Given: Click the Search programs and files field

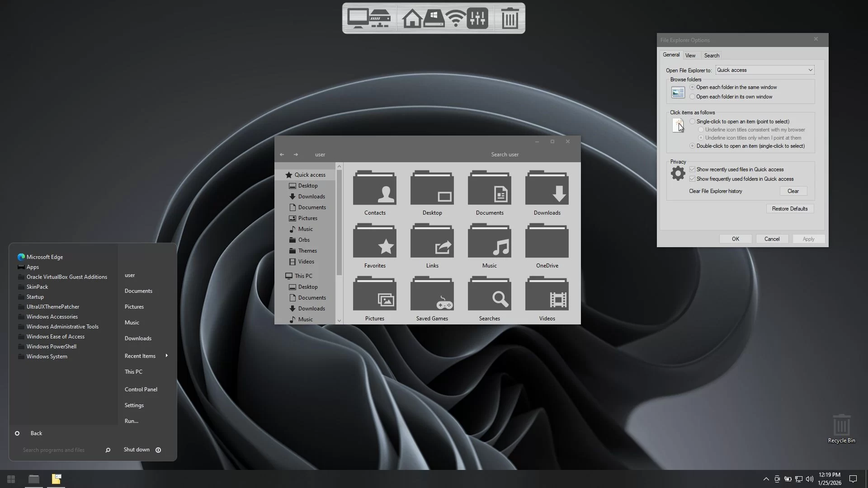Looking at the screenshot, I should [x=54, y=450].
